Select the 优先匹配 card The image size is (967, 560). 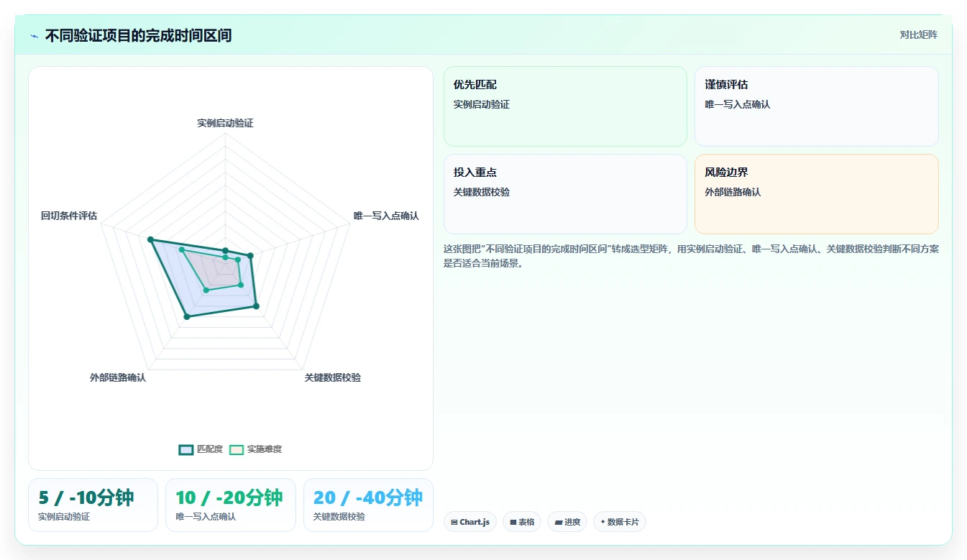(x=565, y=106)
